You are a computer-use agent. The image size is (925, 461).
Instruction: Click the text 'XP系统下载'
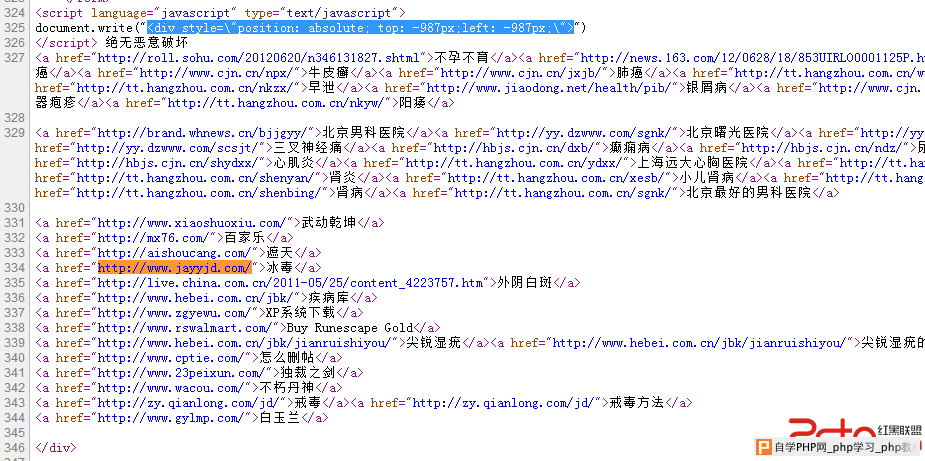[x=301, y=313]
